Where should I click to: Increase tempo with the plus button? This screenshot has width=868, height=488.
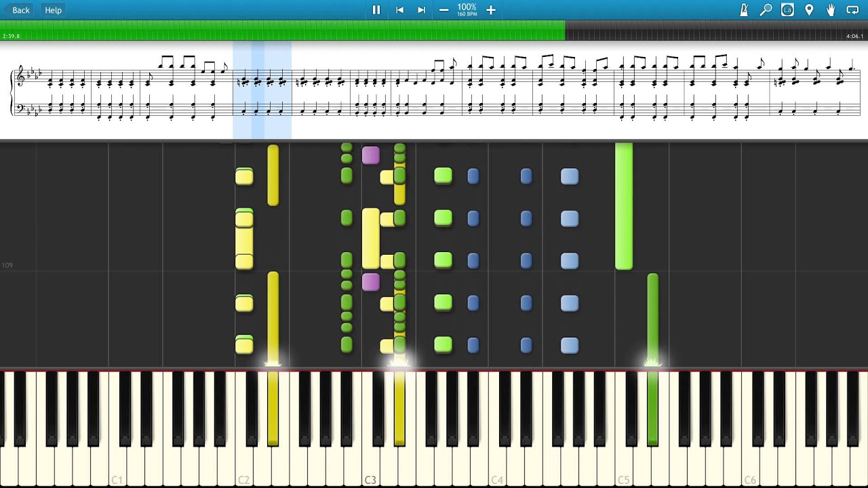click(x=491, y=10)
